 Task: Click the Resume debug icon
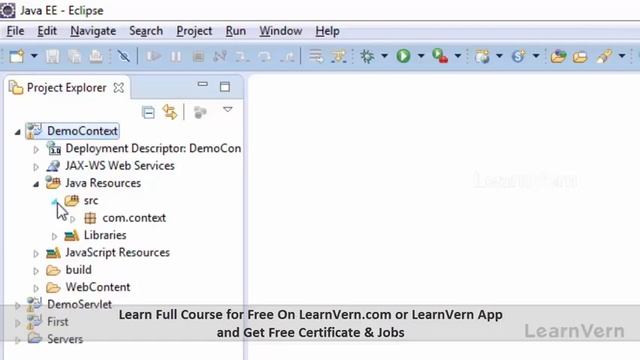153,56
